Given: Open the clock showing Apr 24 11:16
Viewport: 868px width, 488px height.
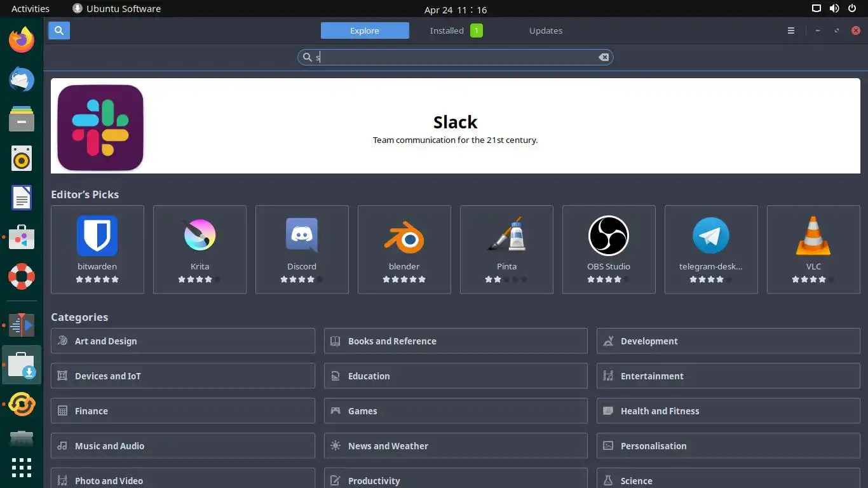Looking at the screenshot, I should 456,10.
